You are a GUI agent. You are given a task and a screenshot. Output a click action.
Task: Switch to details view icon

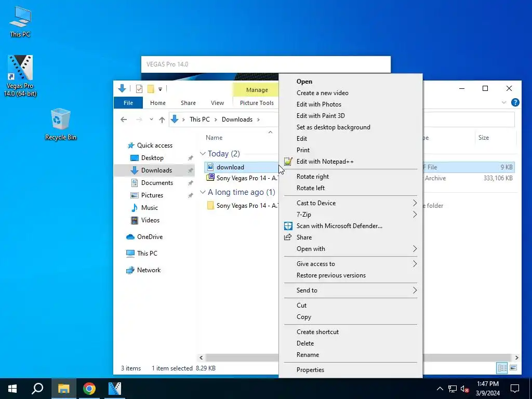(x=502, y=368)
